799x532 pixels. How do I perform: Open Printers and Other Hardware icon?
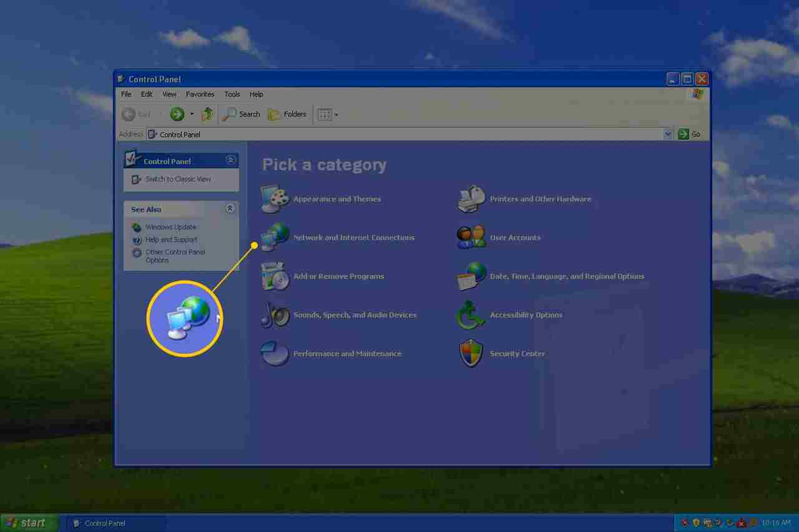click(472, 199)
